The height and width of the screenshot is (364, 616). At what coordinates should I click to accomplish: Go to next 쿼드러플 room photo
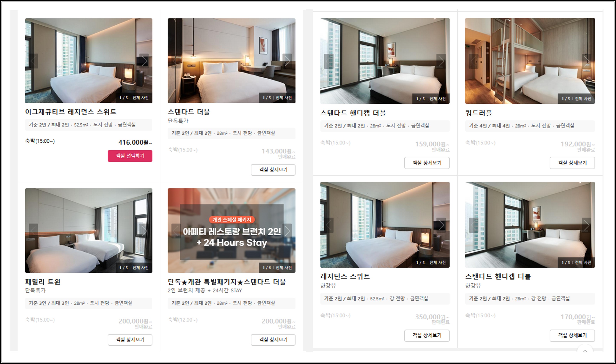586,61
